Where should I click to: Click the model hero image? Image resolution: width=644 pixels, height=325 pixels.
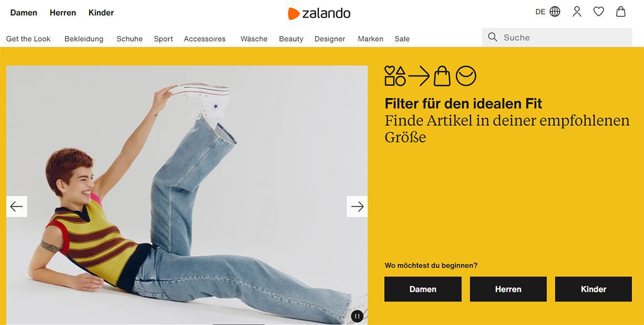click(187, 195)
